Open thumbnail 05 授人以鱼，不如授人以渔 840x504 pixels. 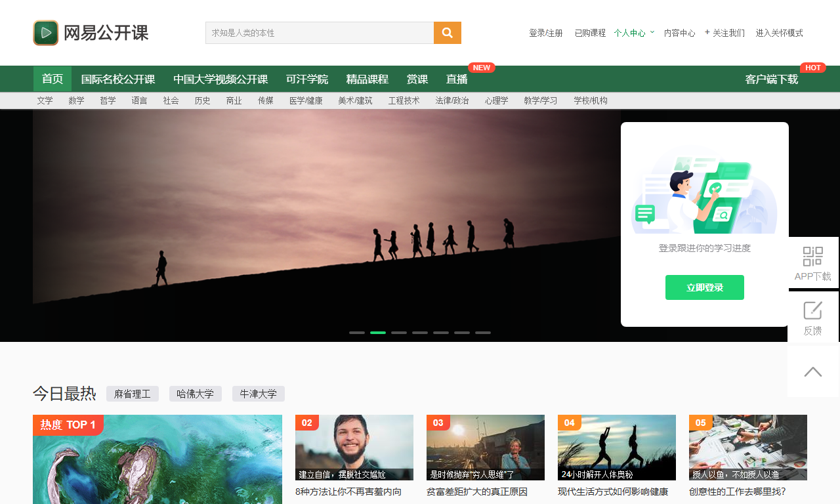point(748,448)
